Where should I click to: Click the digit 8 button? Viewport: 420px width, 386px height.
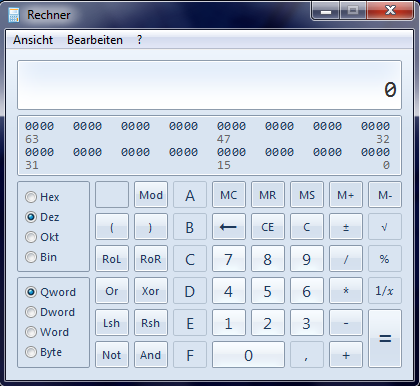click(x=268, y=259)
